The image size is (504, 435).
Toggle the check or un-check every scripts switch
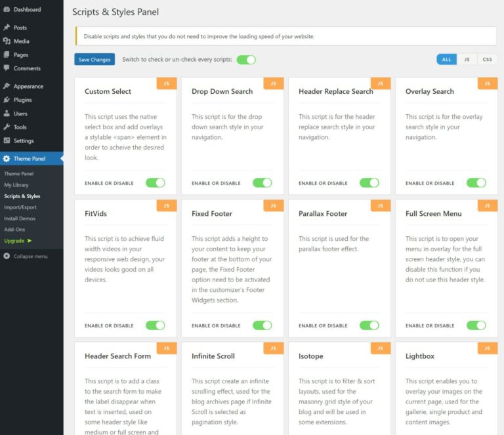pyautogui.click(x=246, y=60)
